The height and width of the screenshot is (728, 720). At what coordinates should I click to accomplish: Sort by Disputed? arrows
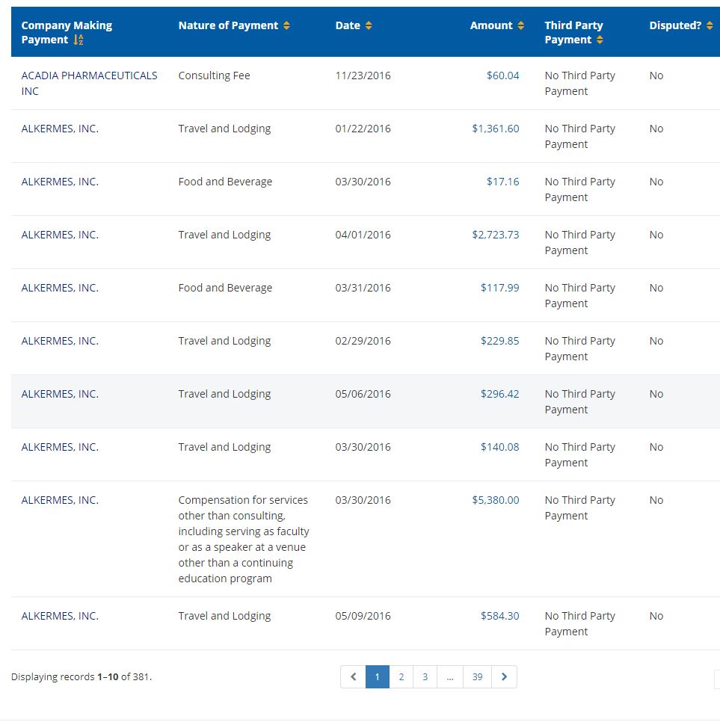tap(710, 25)
